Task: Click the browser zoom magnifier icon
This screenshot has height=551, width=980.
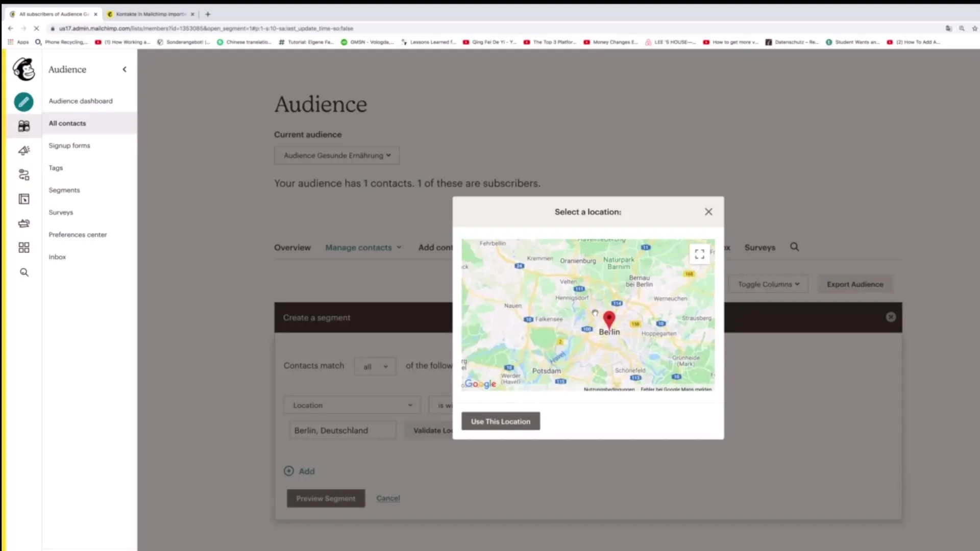Action: 962,29
